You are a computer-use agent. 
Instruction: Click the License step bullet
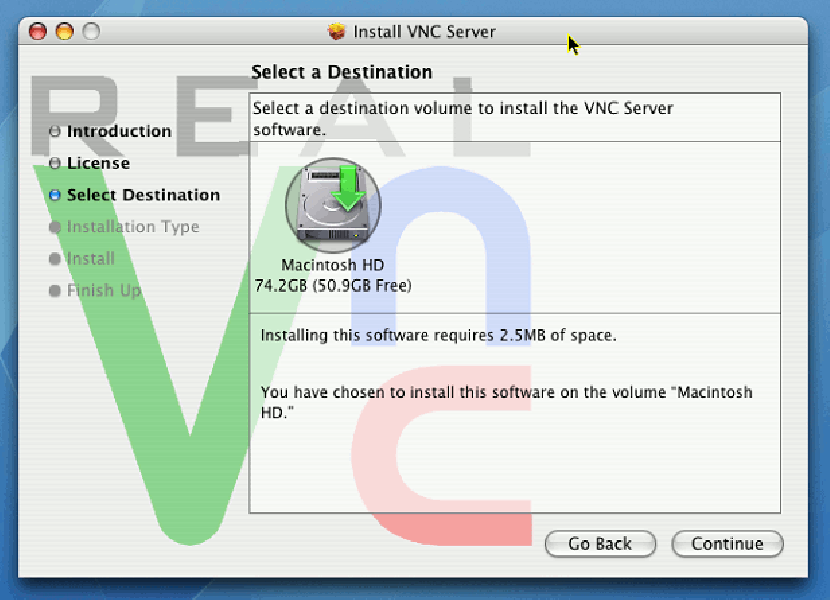[x=55, y=163]
